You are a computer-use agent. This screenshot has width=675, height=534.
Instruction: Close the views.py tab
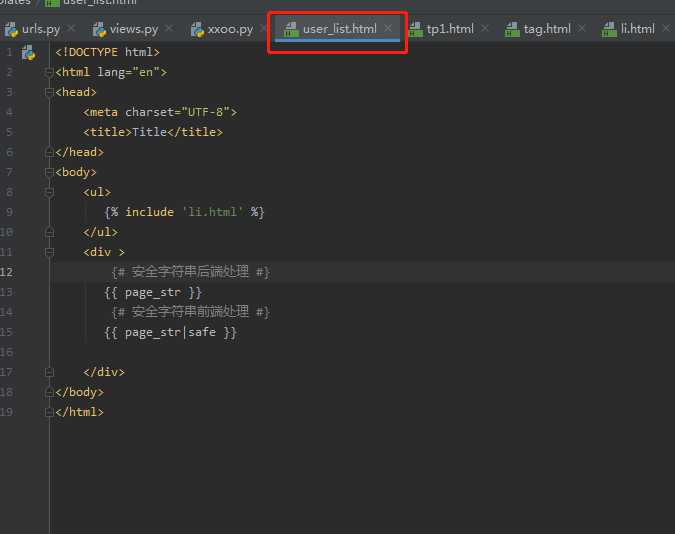(x=169, y=28)
